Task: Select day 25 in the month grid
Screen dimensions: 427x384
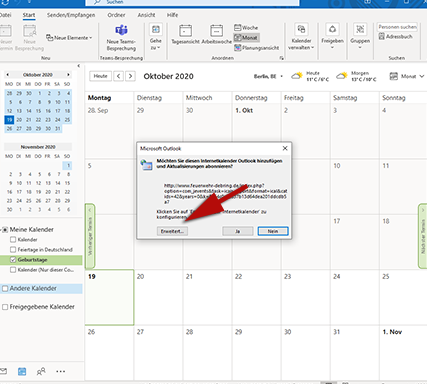Action: pos(403,297)
